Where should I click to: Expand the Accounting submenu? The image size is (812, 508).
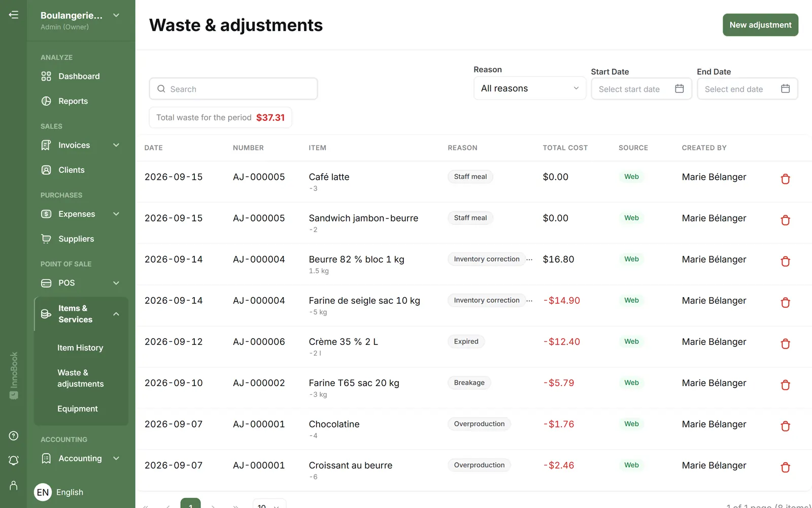(x=116, y=458)
